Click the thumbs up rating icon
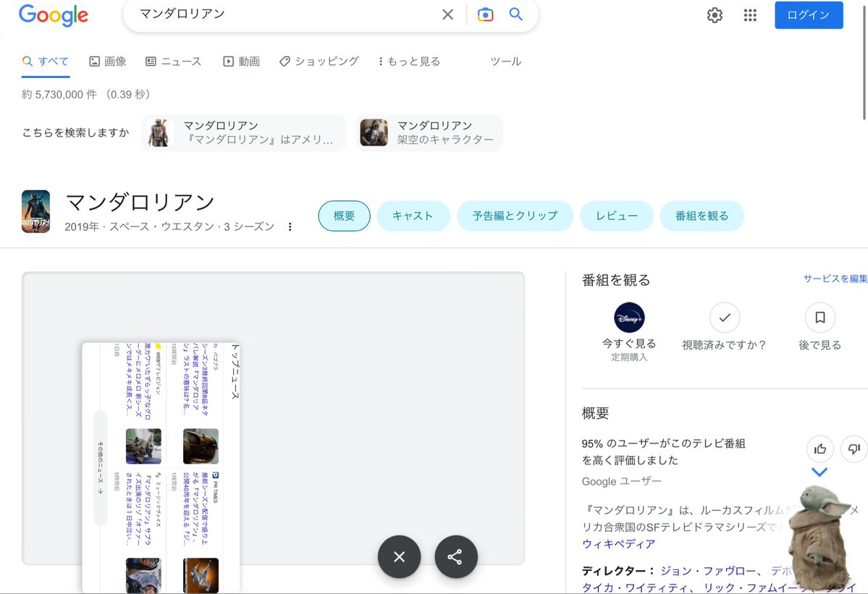Screen dimensions: 868x594 tap(820, 449)
